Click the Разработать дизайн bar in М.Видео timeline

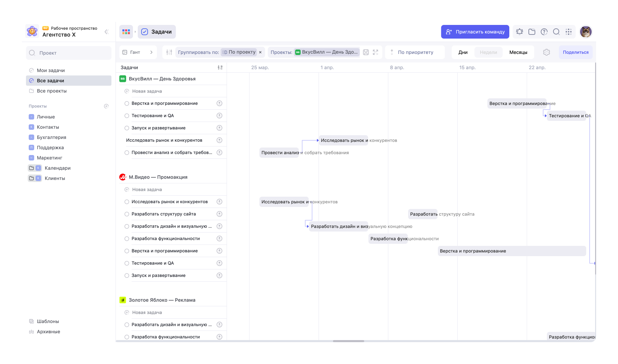pyautogui.click(x=338, y=226)
